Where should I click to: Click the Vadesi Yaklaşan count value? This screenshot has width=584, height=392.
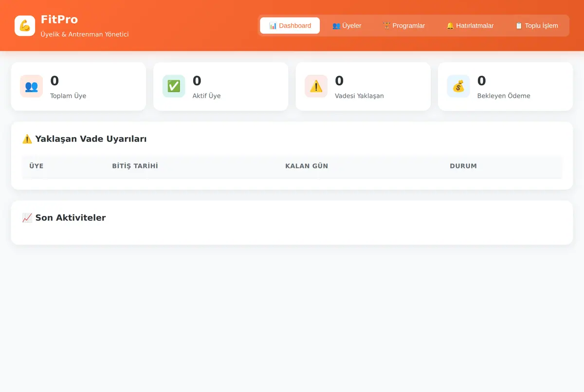339,81
